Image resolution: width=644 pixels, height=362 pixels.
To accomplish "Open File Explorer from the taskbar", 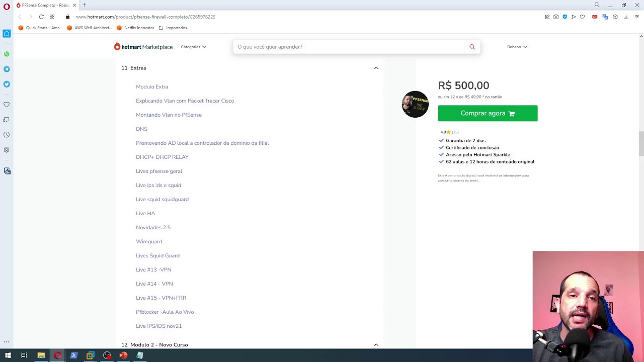I will (41, 355).
